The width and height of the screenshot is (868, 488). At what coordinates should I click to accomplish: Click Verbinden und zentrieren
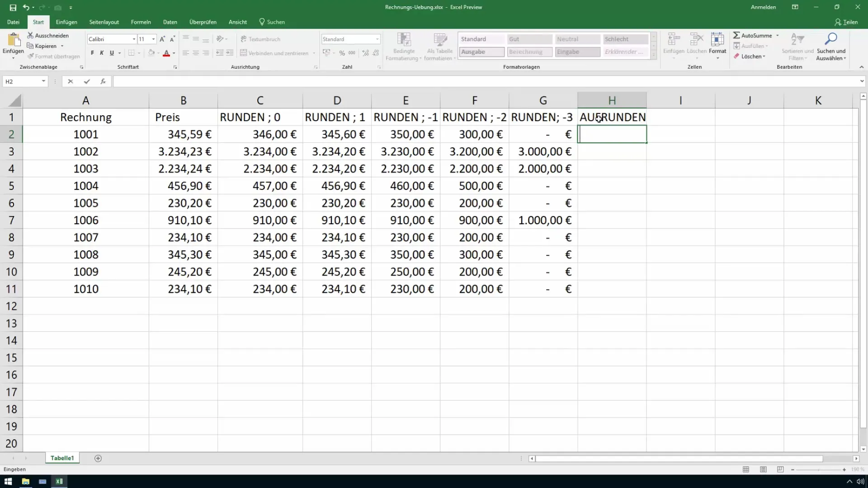click(x=274, y=53)
